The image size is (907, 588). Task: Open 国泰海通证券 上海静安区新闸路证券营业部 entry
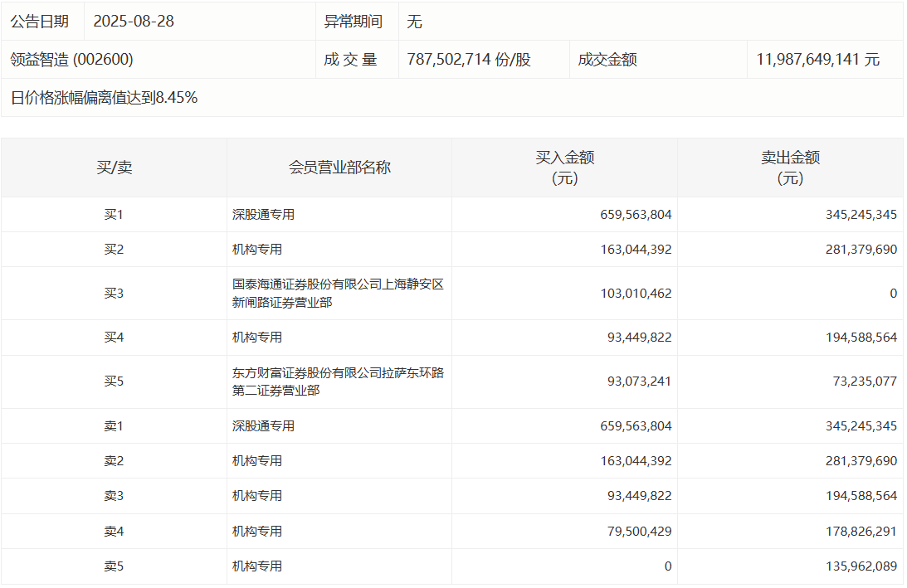(338, 294)
